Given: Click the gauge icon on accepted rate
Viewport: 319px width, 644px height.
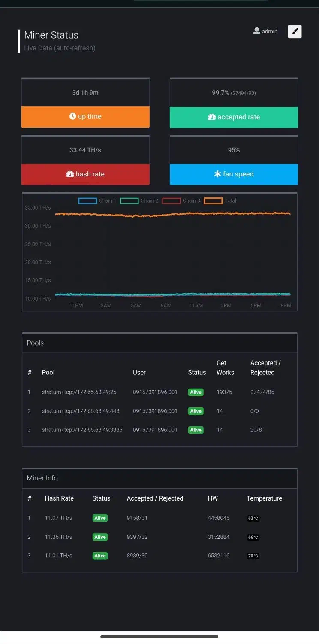Looking at the screenshot, I should point(211,117).
